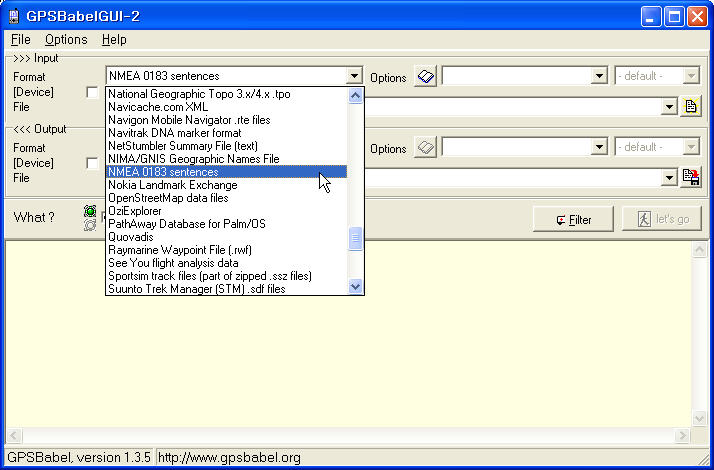Open the Options menu
This screenshot has width=714, height=470.
pos(66,40)
